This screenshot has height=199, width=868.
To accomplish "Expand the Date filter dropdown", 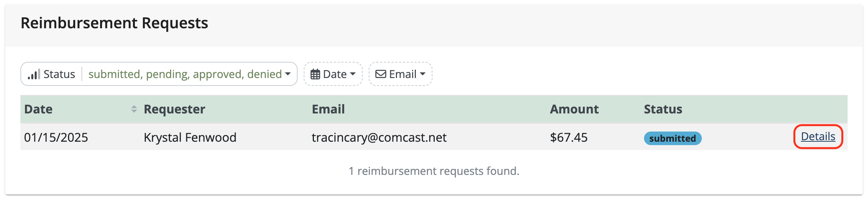I will (333, 74).
